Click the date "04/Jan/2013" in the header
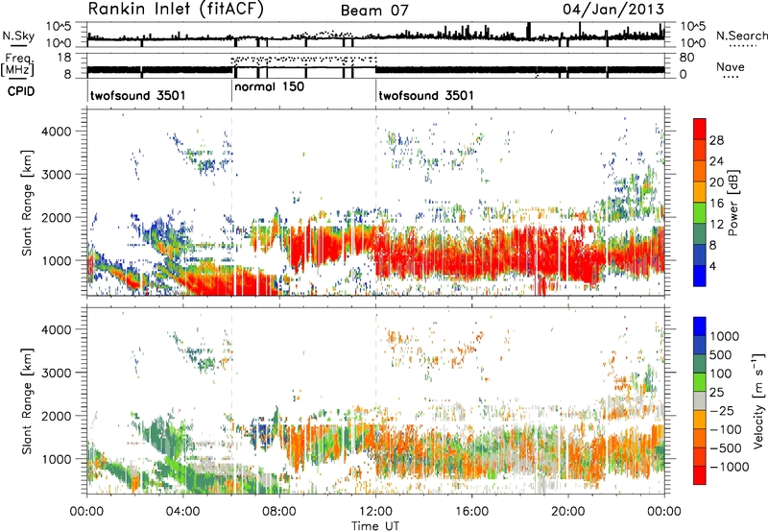The height and width of the screenshot is (532, 768). pyautogui.click(x=613, y=10)
